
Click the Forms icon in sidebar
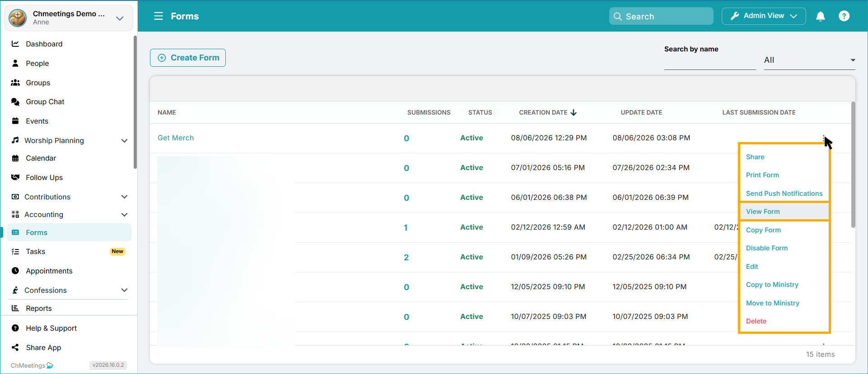coord(15,232)
